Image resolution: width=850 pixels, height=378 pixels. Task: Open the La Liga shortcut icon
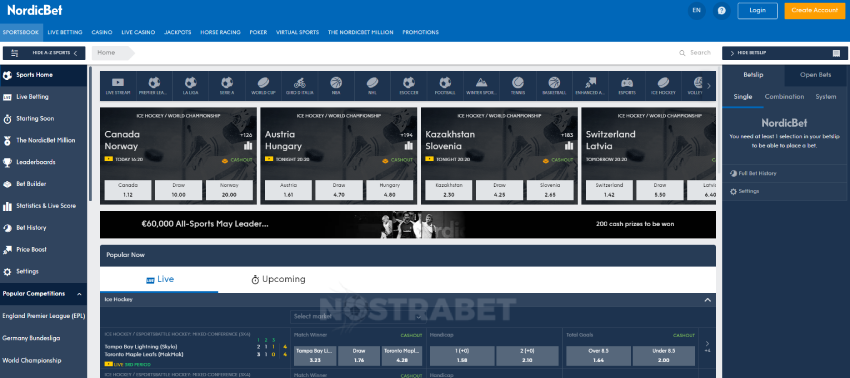[x=190, y=86]
